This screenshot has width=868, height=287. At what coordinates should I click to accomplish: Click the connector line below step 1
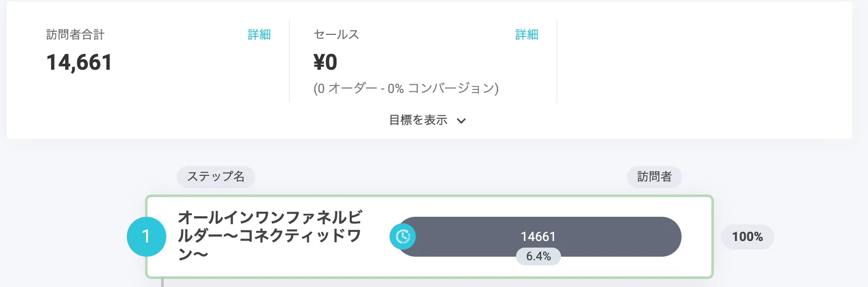[162, 282]
